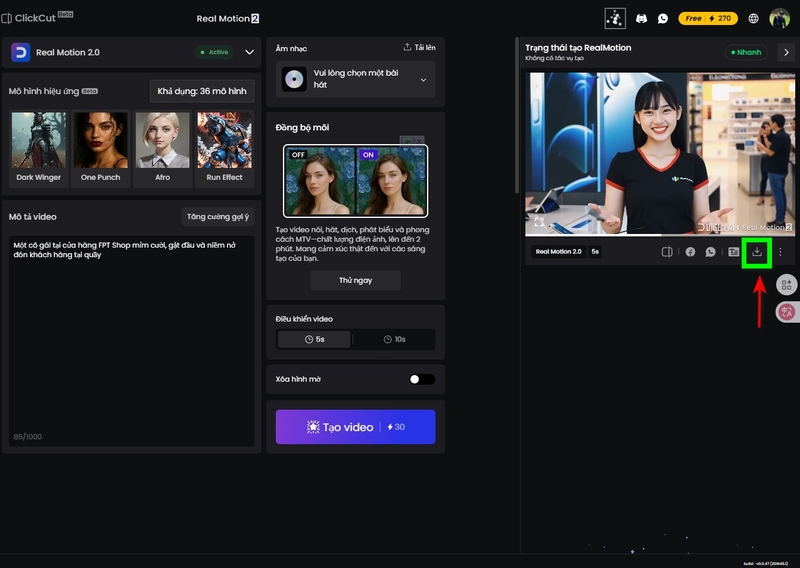Select the 10s video duration
800x568 pixels.
coord(394,339)
